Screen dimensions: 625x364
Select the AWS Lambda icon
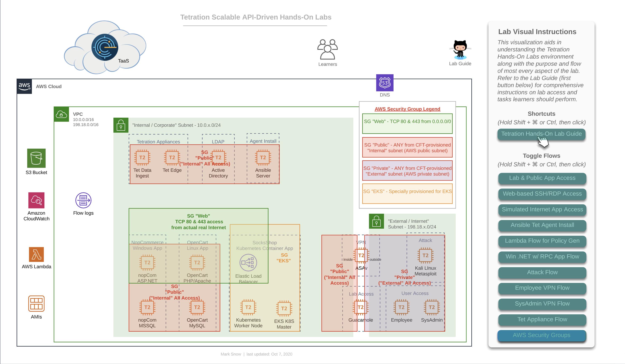pos(36,254)
